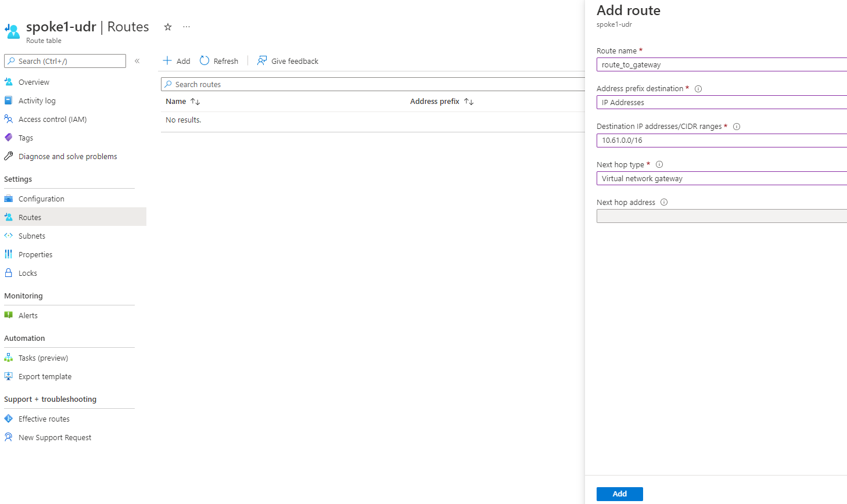
Task: Open Tags page
Action: 26,138
